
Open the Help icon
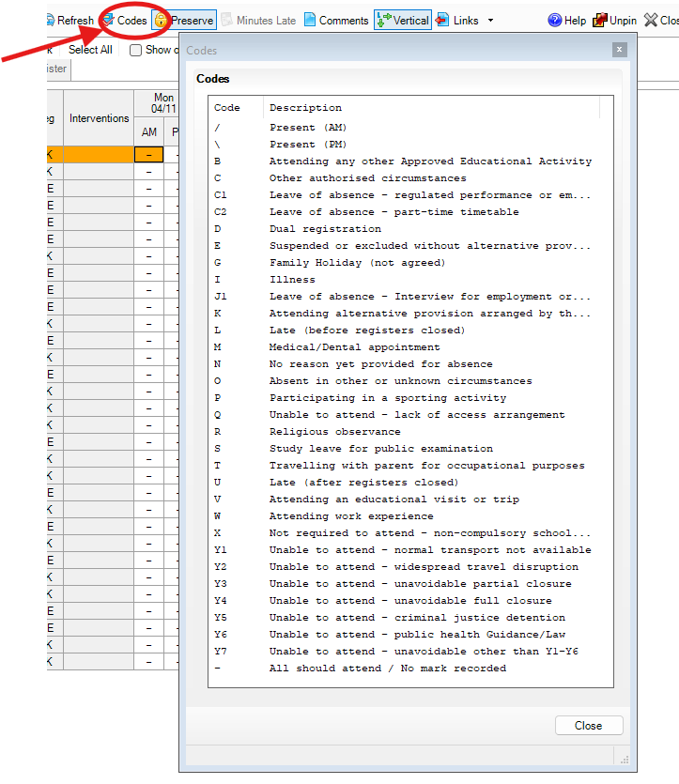555,20
